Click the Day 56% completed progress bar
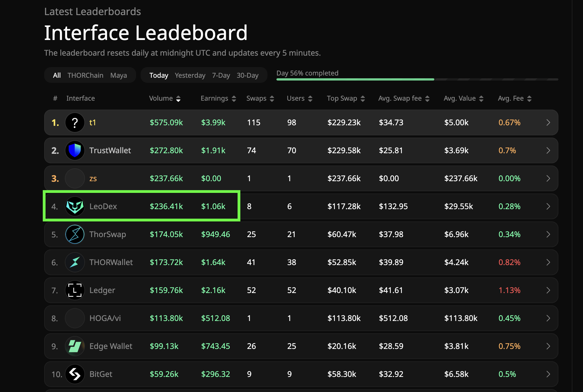The height and width of the screenshot is (392, 583). tap(417, 79)
